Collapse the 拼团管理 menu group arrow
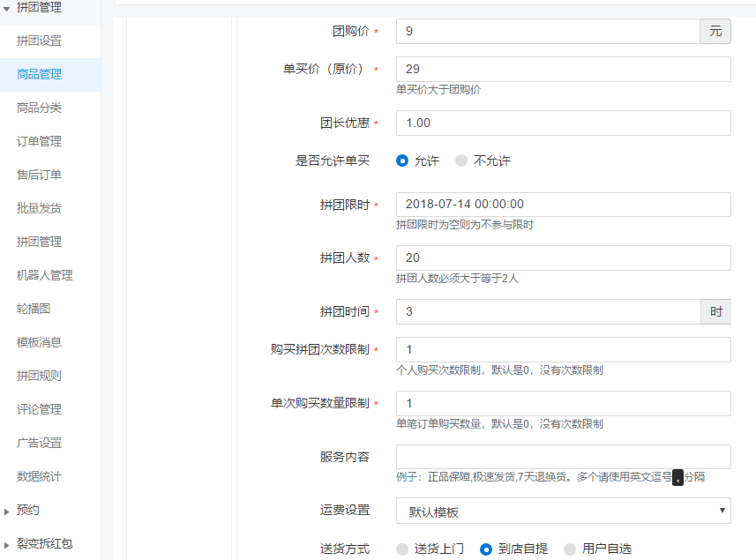 (x=6, y=9)
